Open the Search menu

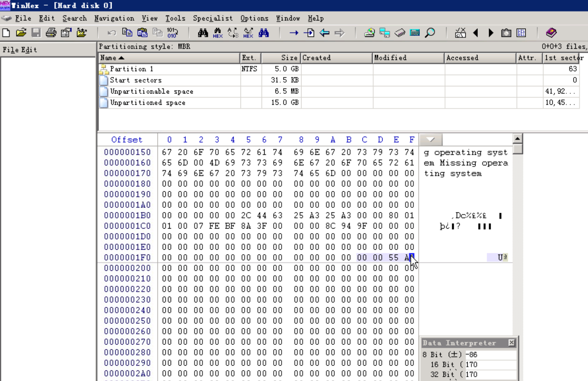click(x=75, y=18)
